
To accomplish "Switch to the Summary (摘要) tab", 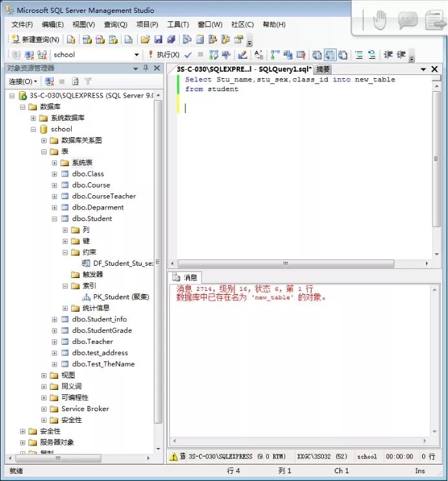I will (323, 69).
